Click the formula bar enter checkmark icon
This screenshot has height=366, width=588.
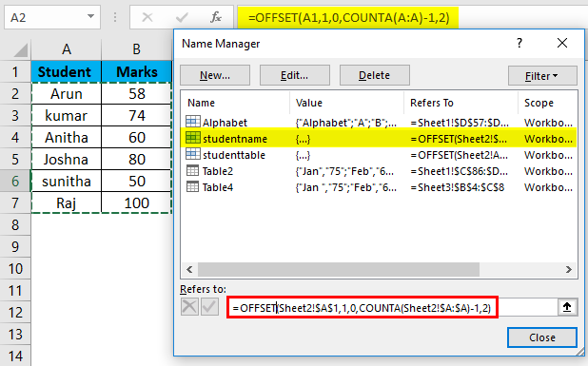182,17
